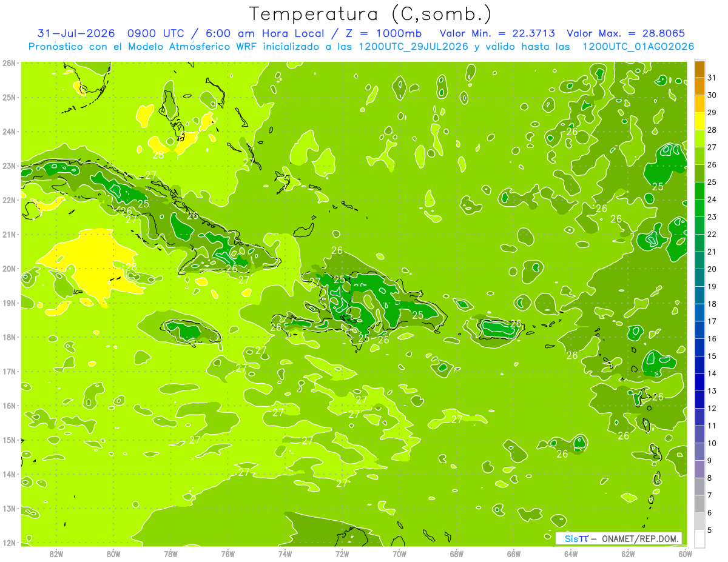728x562 pixels.
Task: Click the 70W longitude axis label
Action: click(399, 553)
